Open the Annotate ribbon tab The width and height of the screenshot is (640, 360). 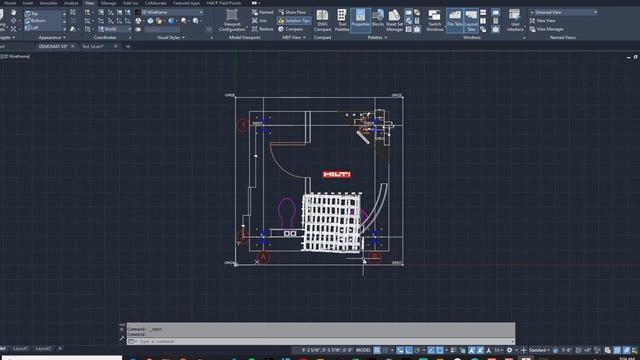pyautogui.click(x=48, y=3)
